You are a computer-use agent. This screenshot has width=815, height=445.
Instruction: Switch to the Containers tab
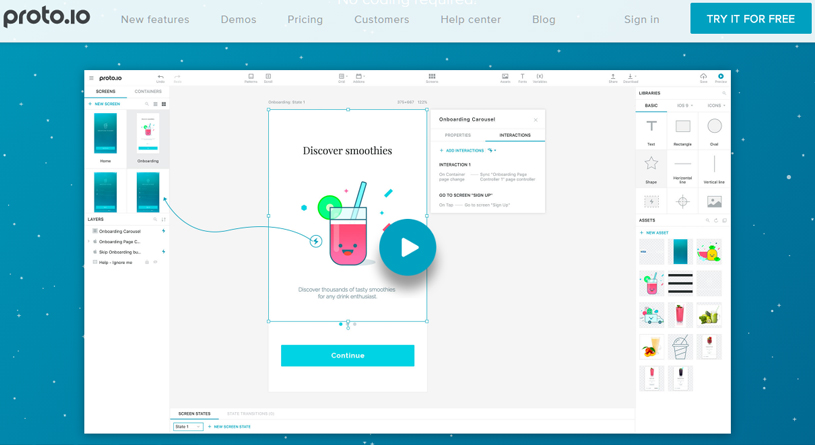pyautogui.click(x=148, y=91)
